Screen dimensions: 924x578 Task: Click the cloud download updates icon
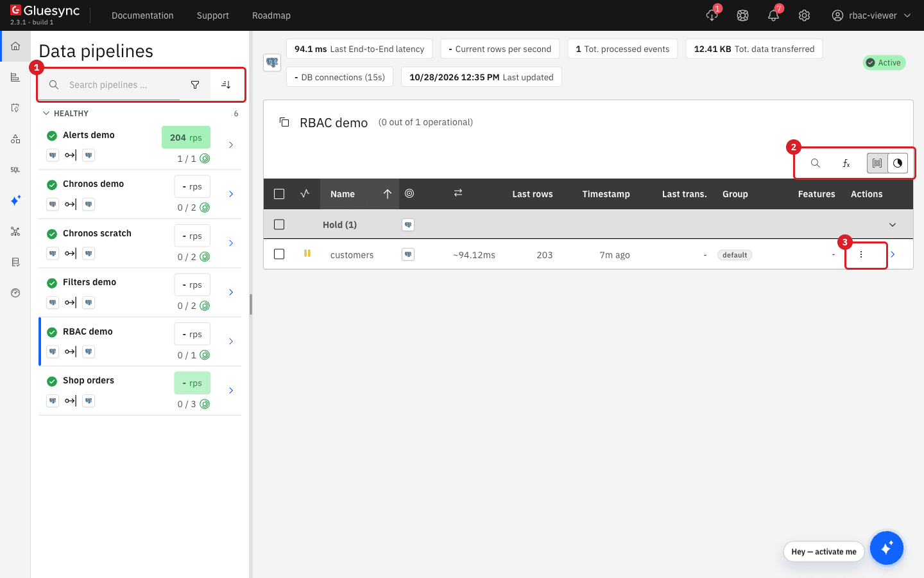coord(712,15)
